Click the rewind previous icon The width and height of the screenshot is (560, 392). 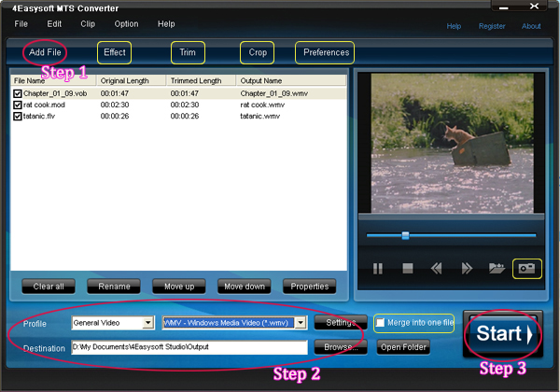[x=437, y=269]
